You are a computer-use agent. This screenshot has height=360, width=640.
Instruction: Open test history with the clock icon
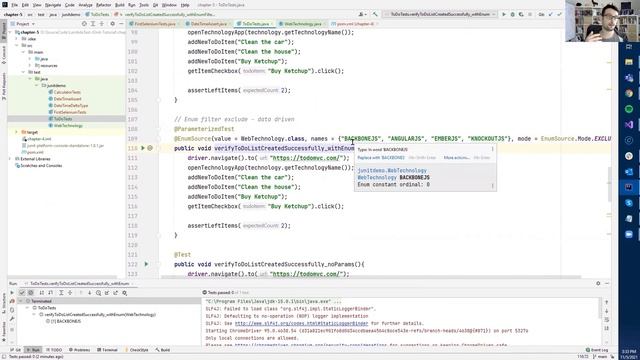[98, 293]
